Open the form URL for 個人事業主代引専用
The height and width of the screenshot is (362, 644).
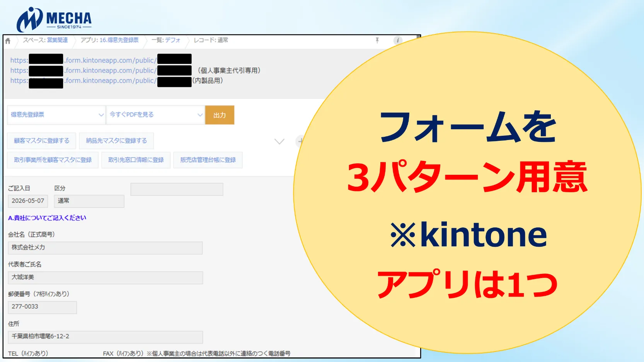(x=101, y=70)
